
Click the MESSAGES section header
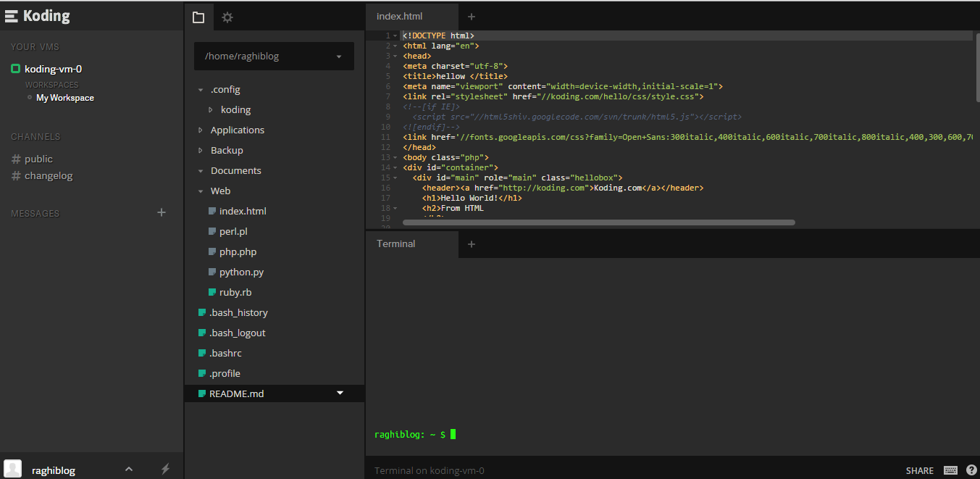tap(35, 214)
